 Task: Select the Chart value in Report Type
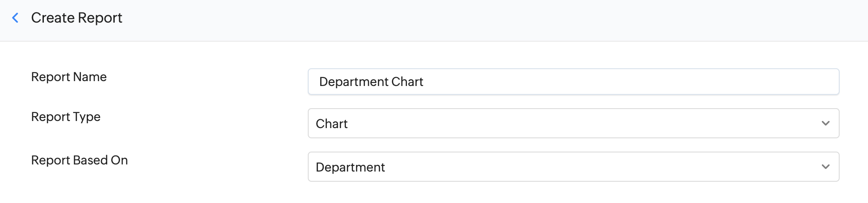tap(332, 124)
